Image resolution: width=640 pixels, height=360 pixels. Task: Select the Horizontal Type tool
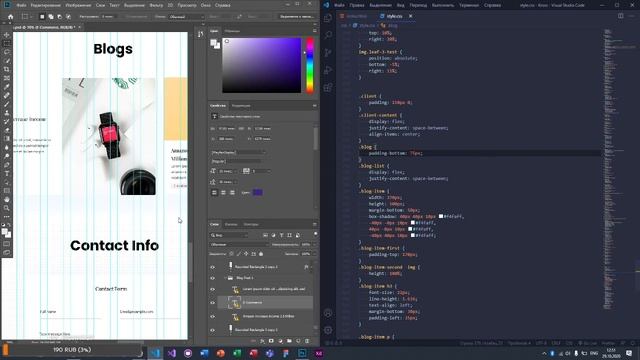pyautogui.click(x=7, y=173)
